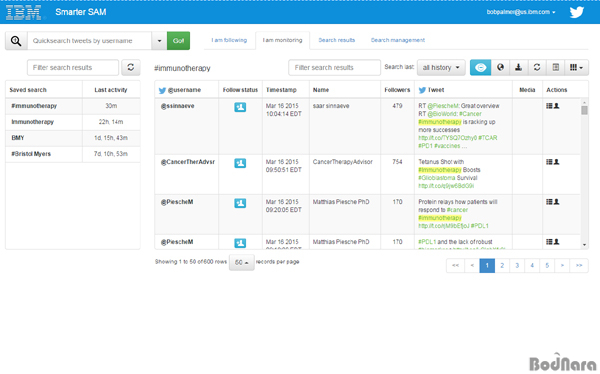Image resolution: width=600 pixels, height=374 pixels.
Task: Toggle the blue eye monitoring button
Action: coord(481,67)
